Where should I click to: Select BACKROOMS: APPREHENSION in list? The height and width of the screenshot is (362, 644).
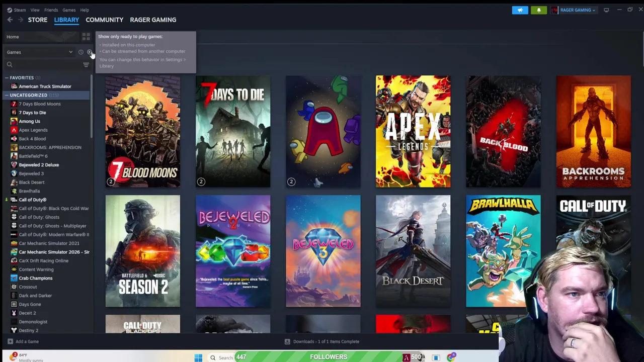tap(50, 147)
